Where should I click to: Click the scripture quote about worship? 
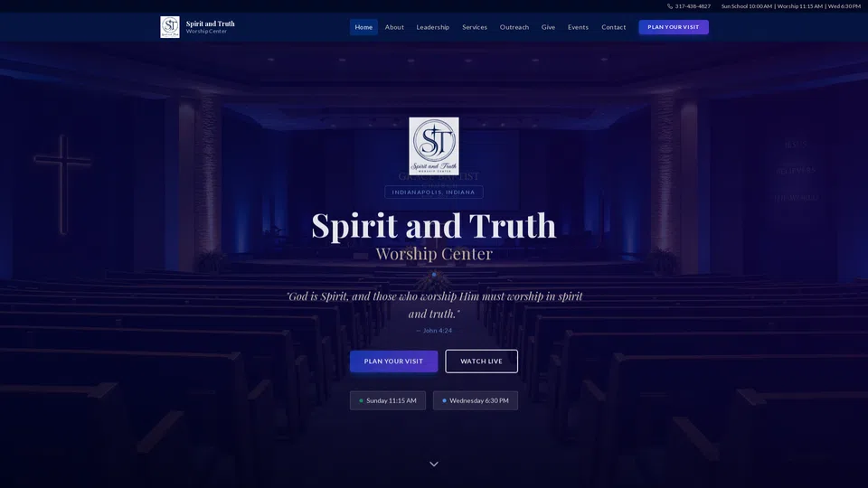pyautogui.click(x=434, y=305)
